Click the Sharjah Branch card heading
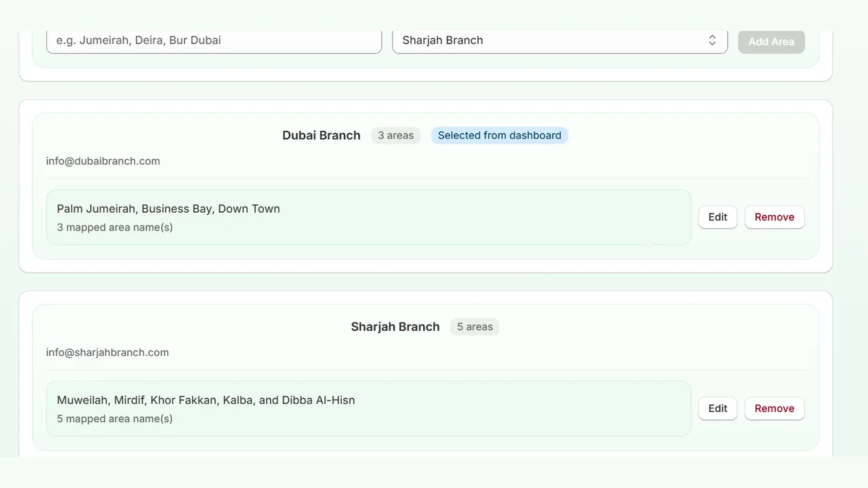The width and height of the screenshot is (868, 488). (x=395, y=327)
